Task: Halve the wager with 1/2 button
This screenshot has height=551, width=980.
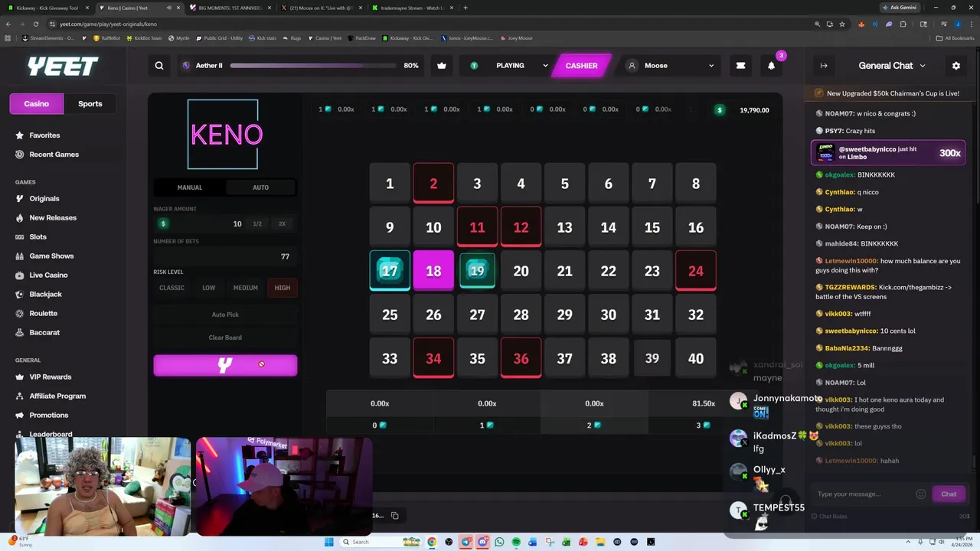Action: 257,223
